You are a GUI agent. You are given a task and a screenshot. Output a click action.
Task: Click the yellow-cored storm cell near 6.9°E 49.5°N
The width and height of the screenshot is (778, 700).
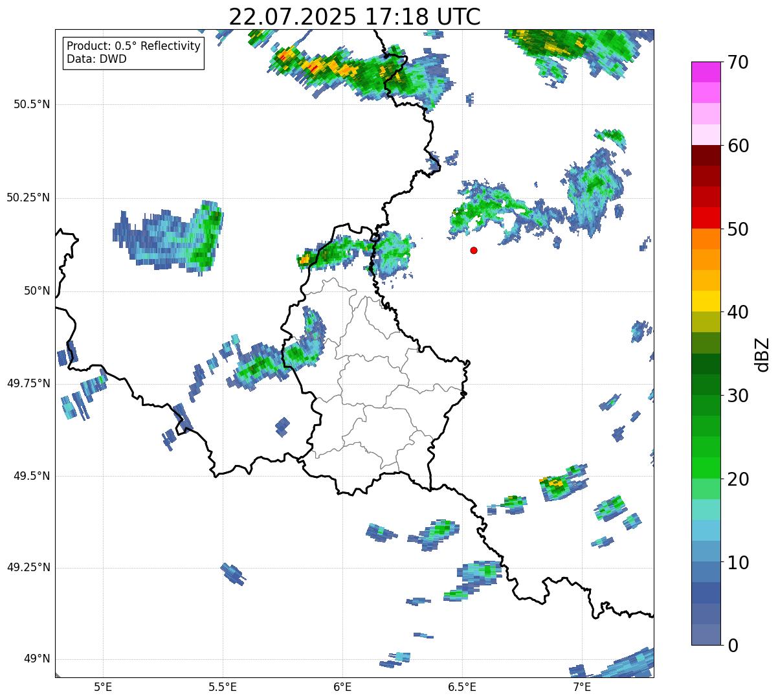(x=563, y=482)
